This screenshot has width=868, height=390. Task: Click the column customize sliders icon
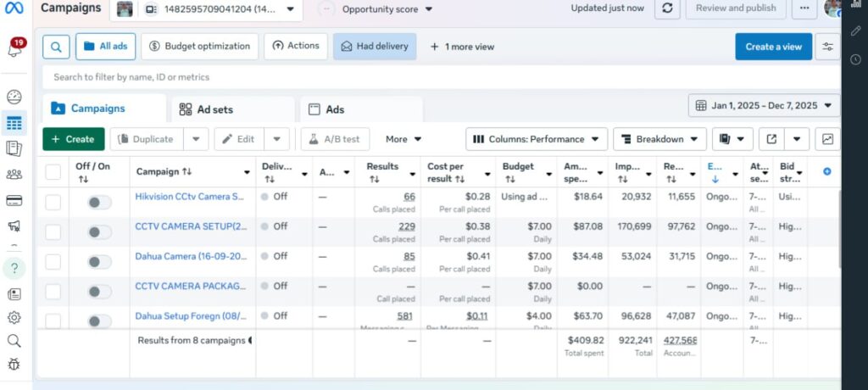(827, 47)
